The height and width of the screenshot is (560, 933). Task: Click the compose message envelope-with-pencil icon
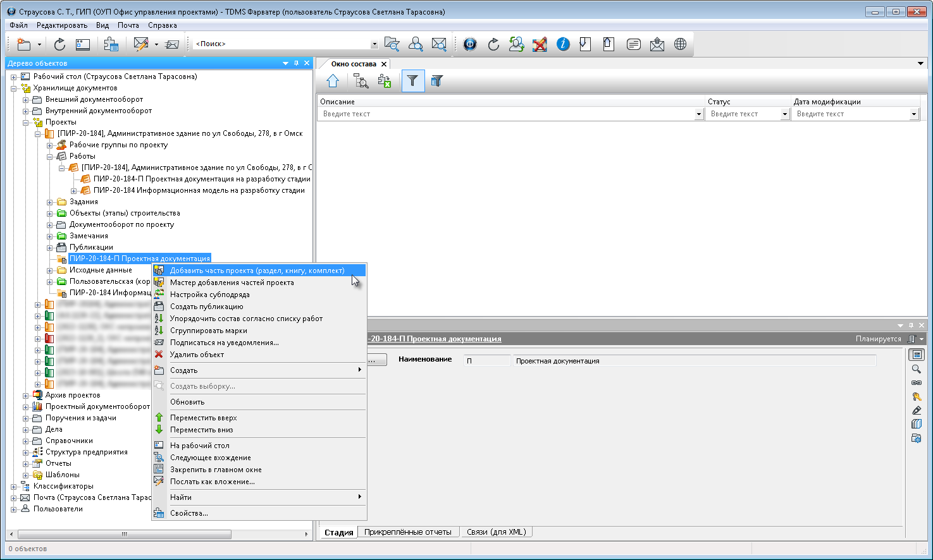pyautogui.click(x=141, y=44)
